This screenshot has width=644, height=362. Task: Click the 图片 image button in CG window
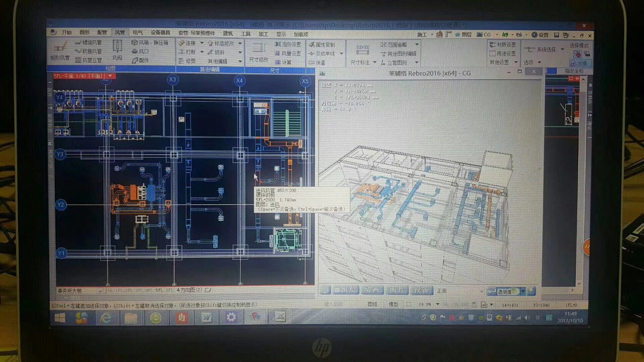click(397, 290)
